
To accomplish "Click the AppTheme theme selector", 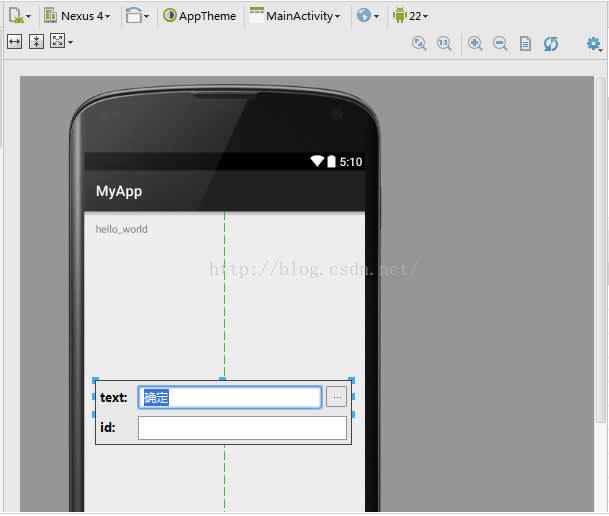I will 199,16.
